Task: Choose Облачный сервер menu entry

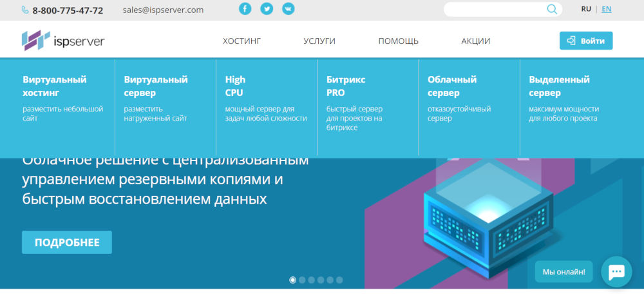Action: 452,86
